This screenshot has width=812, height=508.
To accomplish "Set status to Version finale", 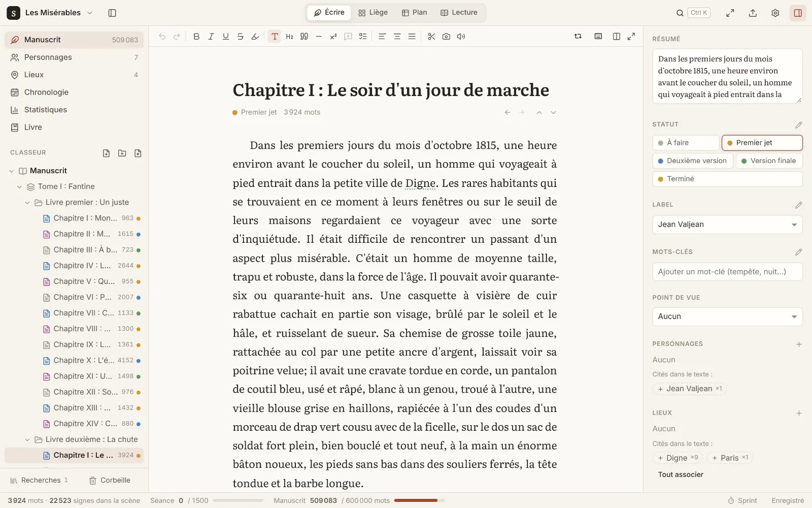I will point(769,161).
